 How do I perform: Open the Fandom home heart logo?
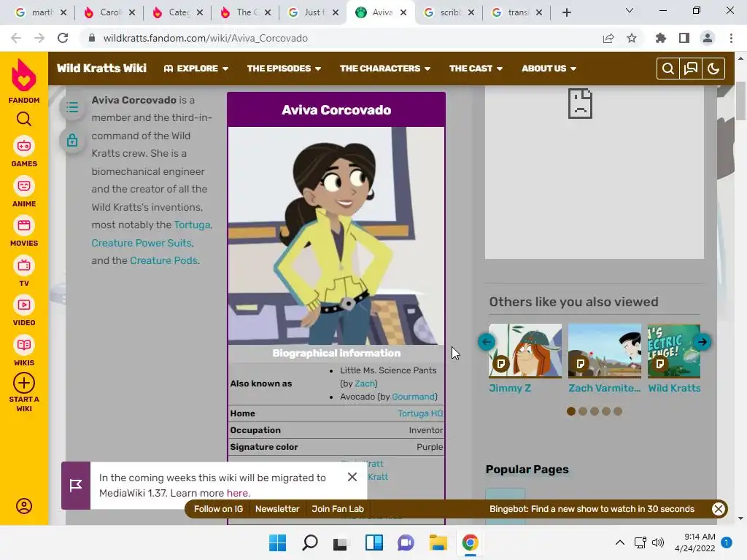(x=24, y=75)
